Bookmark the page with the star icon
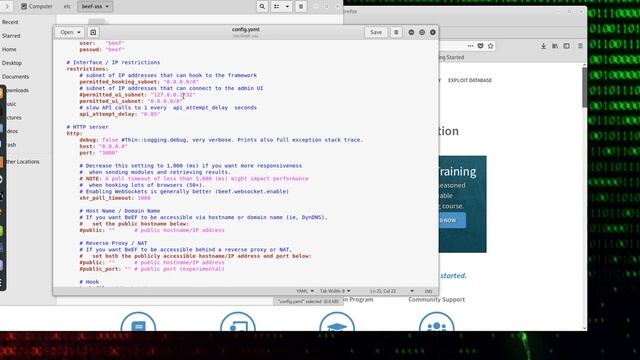The image size is (640, 360). click(x=491, y=46)
